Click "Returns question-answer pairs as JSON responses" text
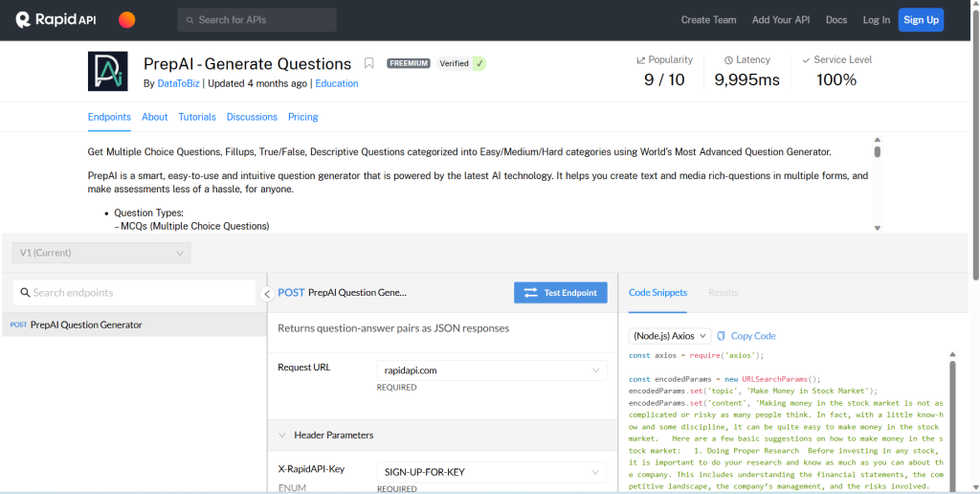Screen dimensions: 980x494 [393, 328]
